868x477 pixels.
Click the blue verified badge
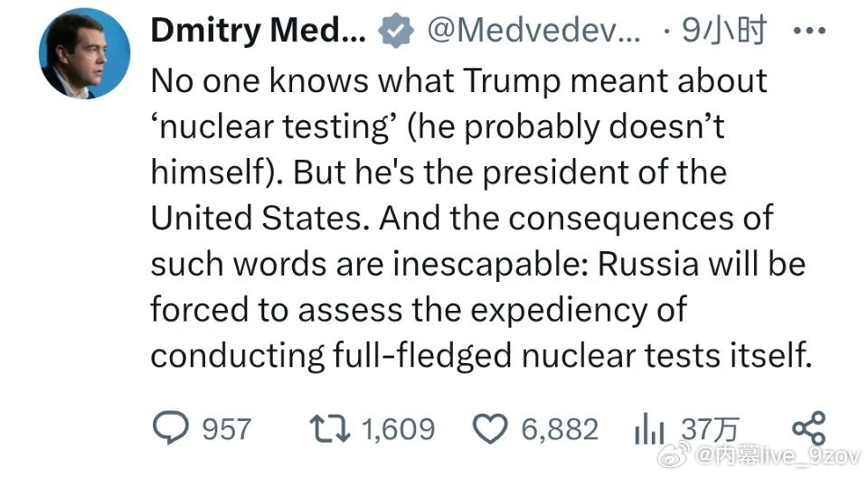(x=394, y=32)
